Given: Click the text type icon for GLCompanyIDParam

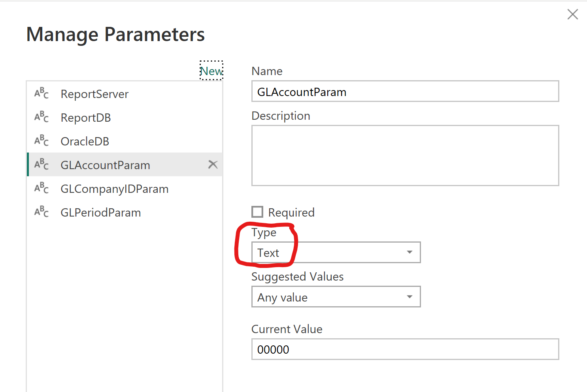Looking at the screenshot, I should click(x=42, y=188).
